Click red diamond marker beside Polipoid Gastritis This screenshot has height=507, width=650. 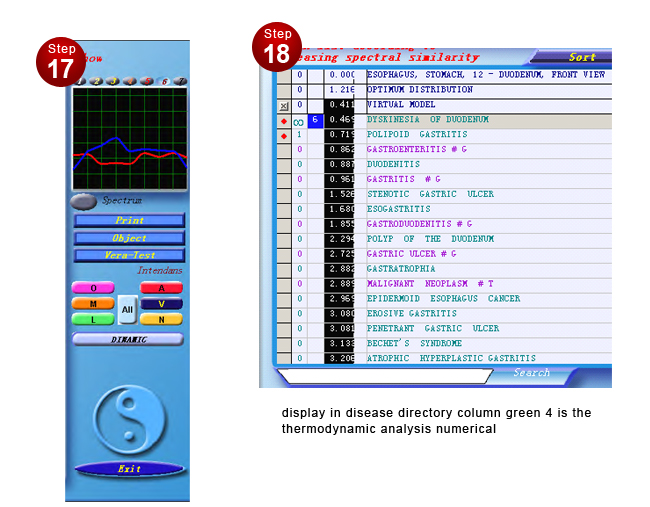[x=284, y=135]
